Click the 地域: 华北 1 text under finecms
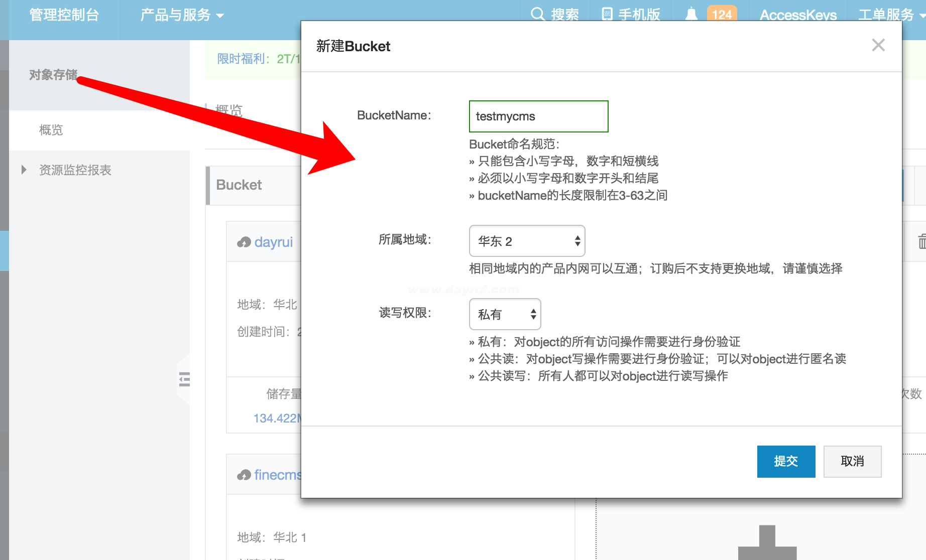Viewport: 926px width, 560px height. pyautogui.click(x=272, y=537)
